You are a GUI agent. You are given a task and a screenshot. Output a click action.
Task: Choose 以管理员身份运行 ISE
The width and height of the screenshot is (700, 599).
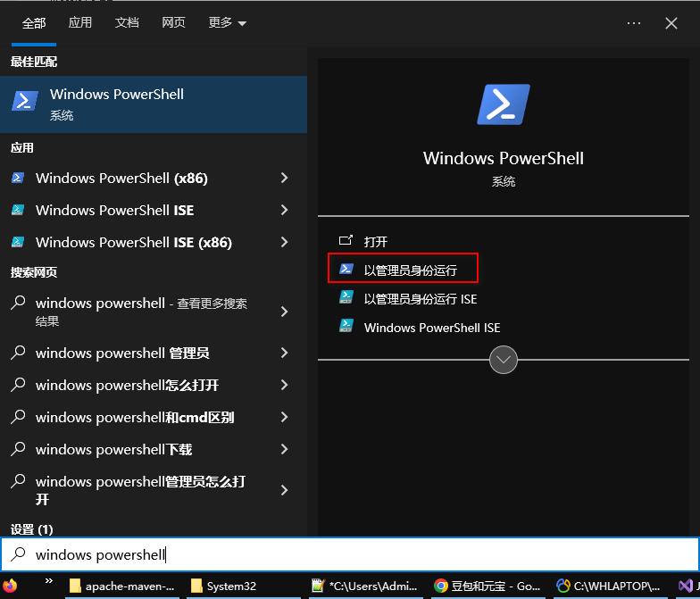420,299
